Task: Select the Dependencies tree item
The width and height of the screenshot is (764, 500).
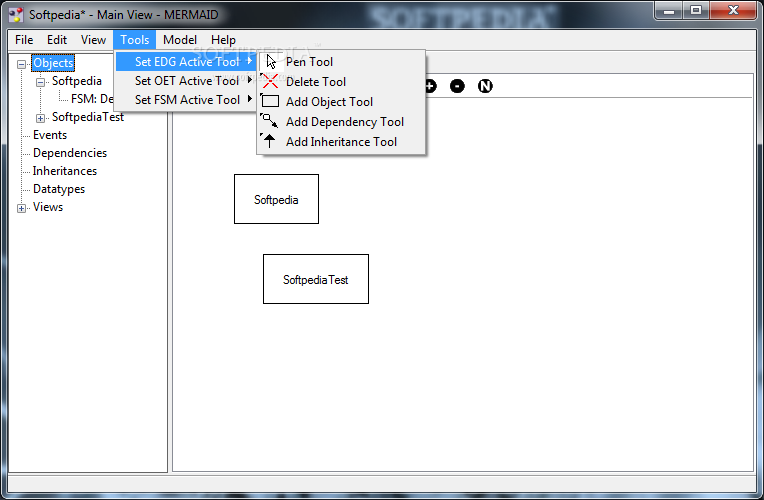Action: tap(70, 153)
